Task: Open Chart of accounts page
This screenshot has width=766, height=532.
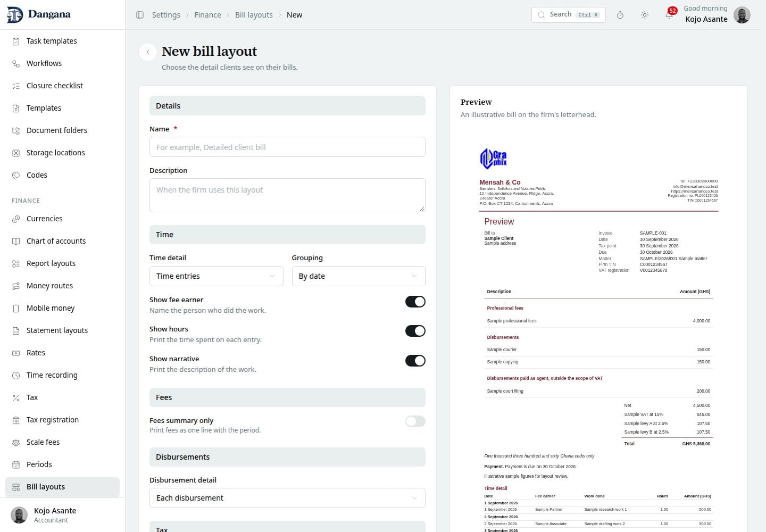Action: point(62,241)
